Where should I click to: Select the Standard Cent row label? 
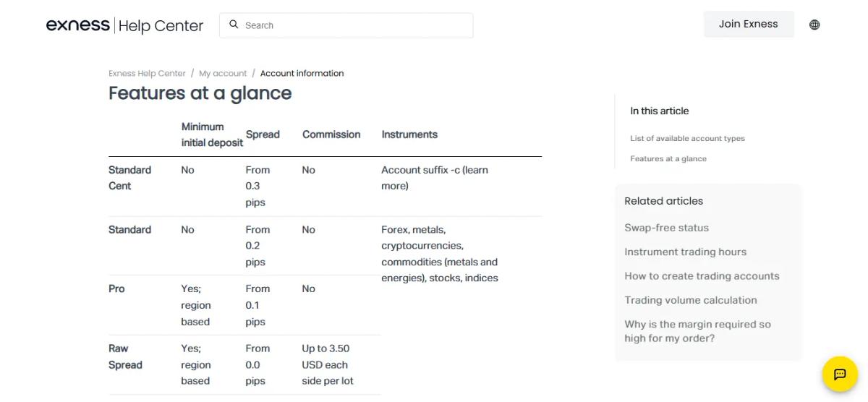(130, 178)
